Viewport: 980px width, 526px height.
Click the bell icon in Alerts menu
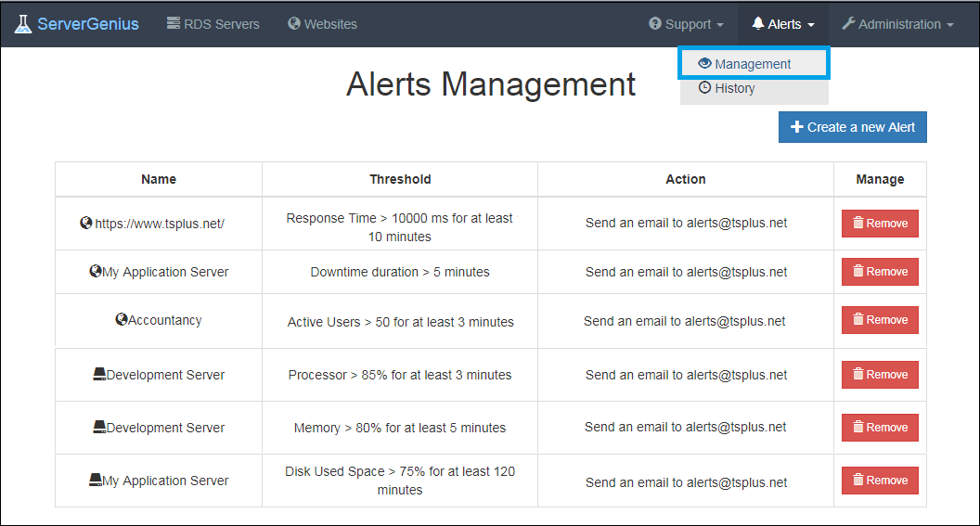pos(758,24)
